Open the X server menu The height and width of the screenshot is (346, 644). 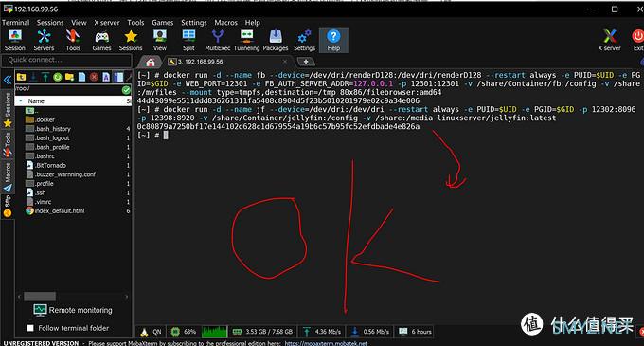point(107,22)
